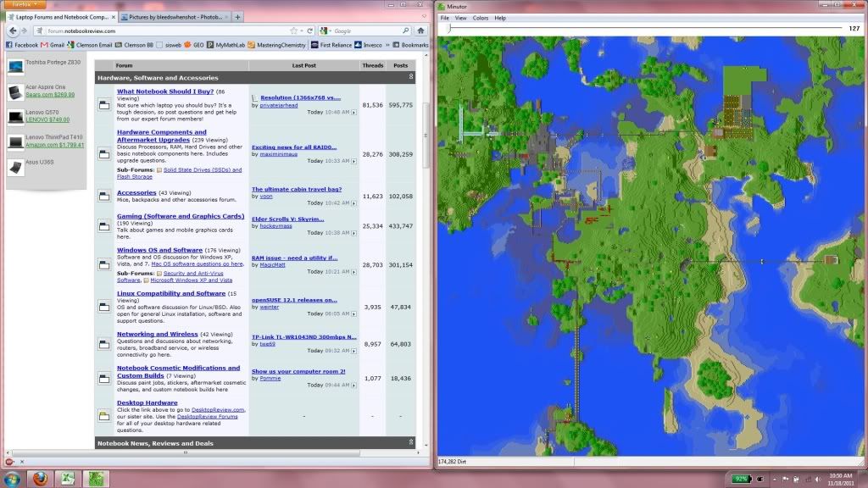Open the Clemson Email bookmark
Viewport: 868px width, 488px height.
pyautogui.click(x=90, y=45)
